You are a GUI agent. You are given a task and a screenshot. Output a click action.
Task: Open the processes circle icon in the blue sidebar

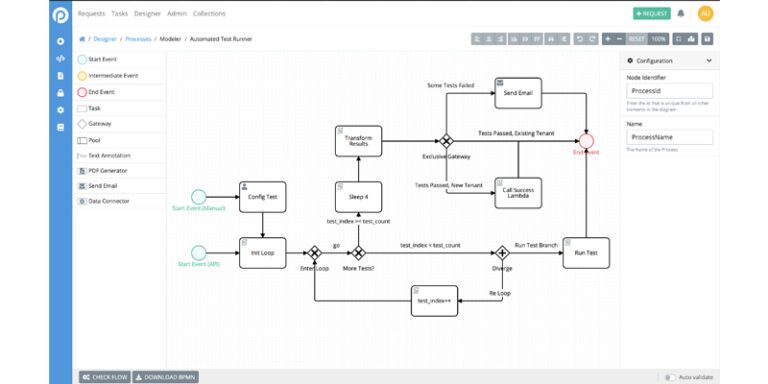[x=60, y=42]
